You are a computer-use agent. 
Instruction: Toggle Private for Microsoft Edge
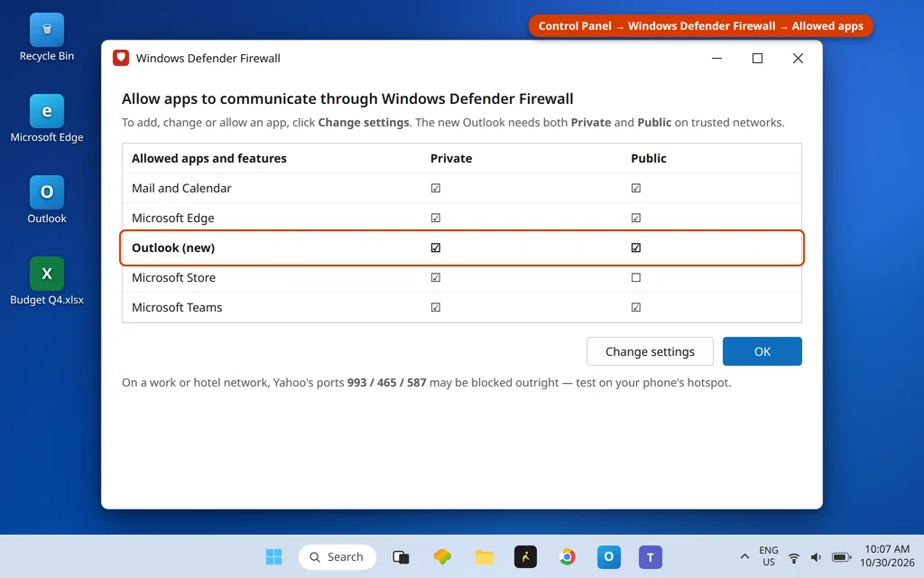pyautogui.click(x=436, y=218)
